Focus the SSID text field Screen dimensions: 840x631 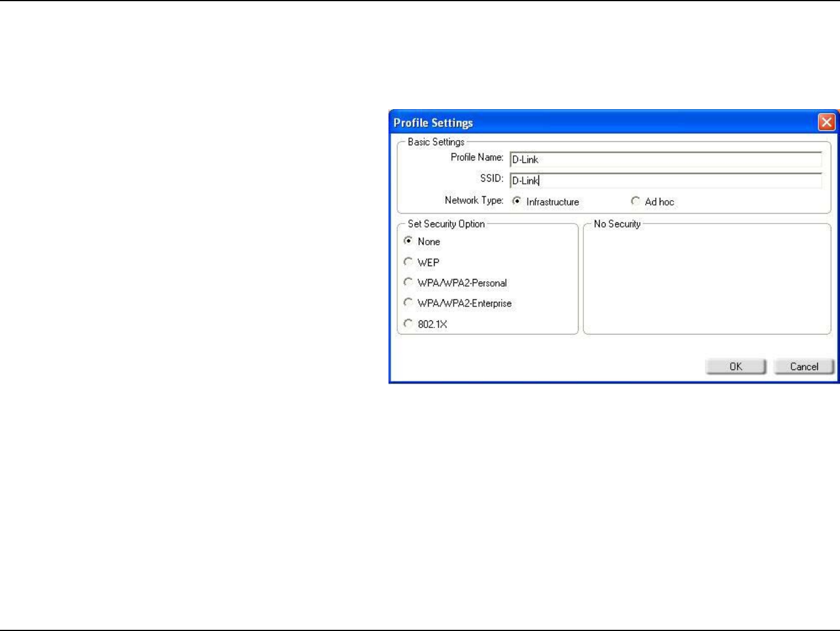point(666,180)
